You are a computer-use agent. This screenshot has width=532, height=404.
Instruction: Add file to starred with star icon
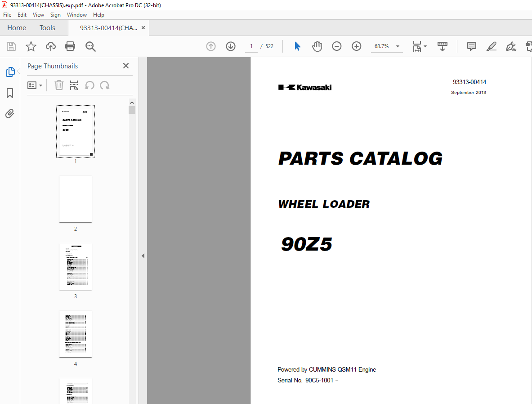31,46
